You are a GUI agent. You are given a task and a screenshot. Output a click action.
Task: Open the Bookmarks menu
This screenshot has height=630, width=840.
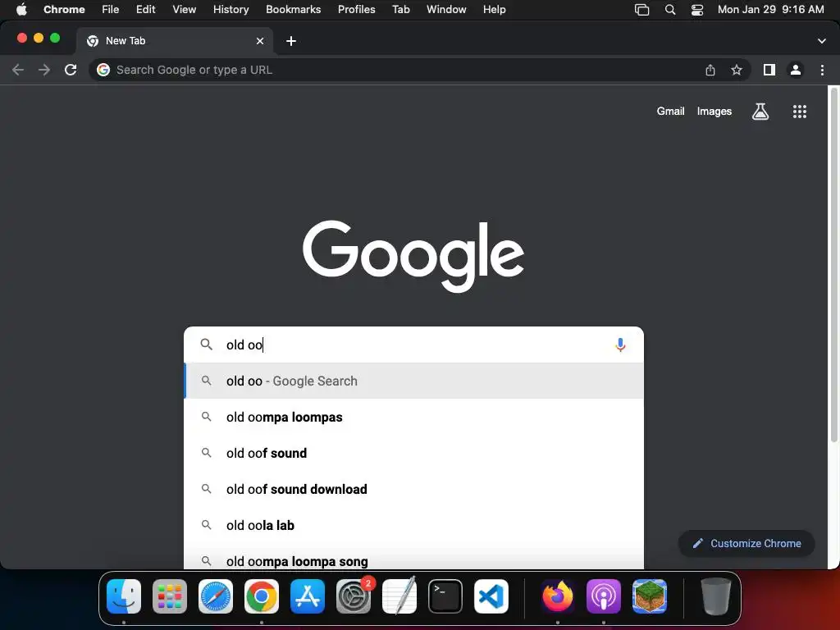click(x=293, y=10)
